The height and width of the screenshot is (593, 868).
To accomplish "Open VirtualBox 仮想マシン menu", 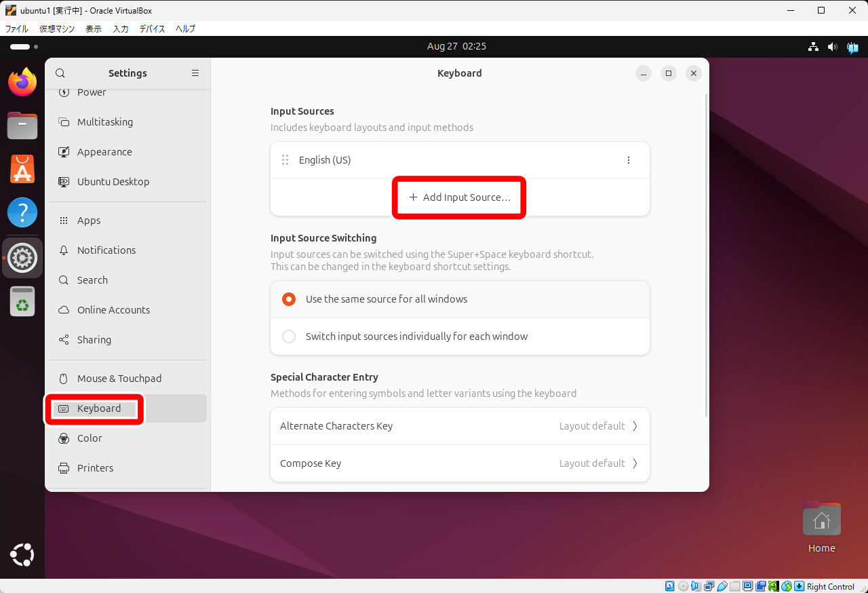I will 57,29.
